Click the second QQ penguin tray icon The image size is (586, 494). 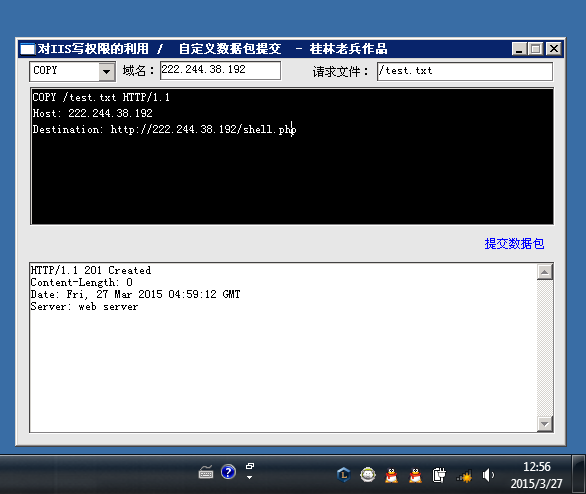coord(415,475)
